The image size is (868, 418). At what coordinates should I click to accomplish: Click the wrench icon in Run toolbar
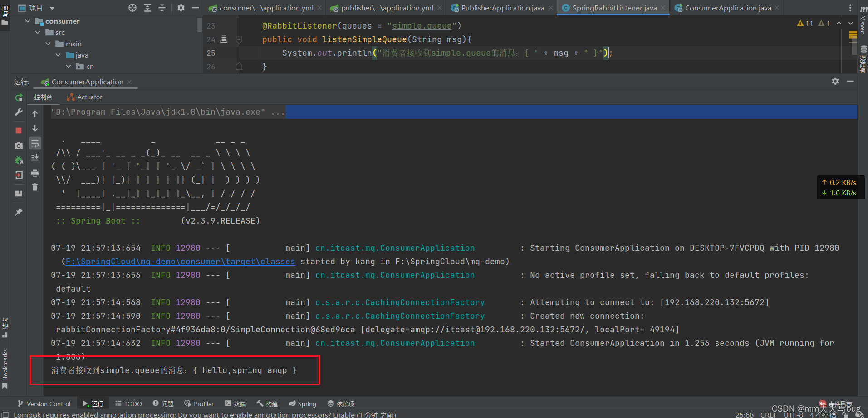pos(19,112)
